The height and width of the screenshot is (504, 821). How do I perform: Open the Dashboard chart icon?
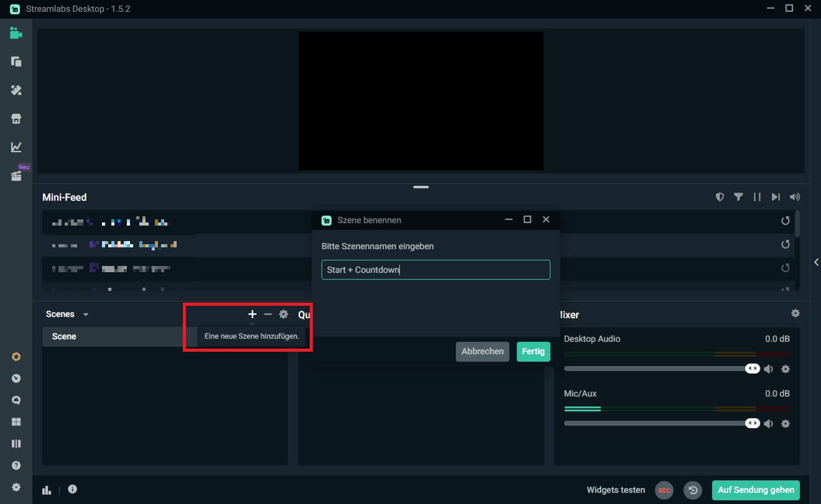click(16, 147)
